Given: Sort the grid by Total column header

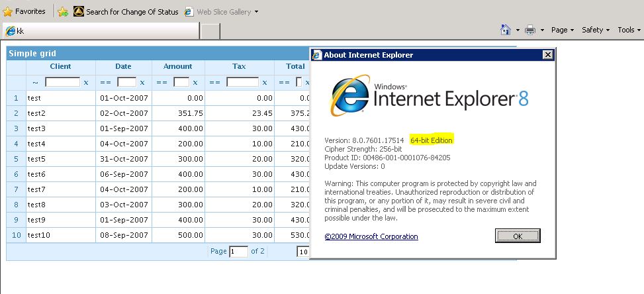Looking at the screenshot, I should tap(295, 66).
